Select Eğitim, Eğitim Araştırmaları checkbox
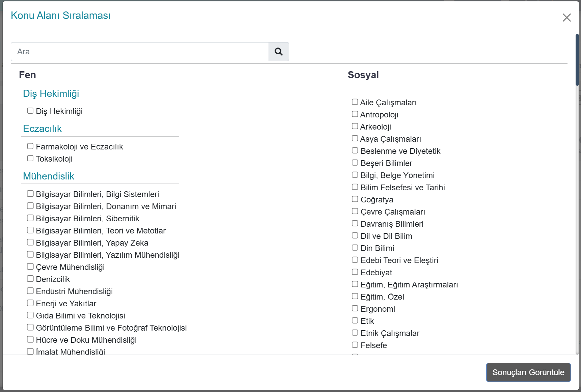This screenshot has width=581, height=392. [355, 284]
